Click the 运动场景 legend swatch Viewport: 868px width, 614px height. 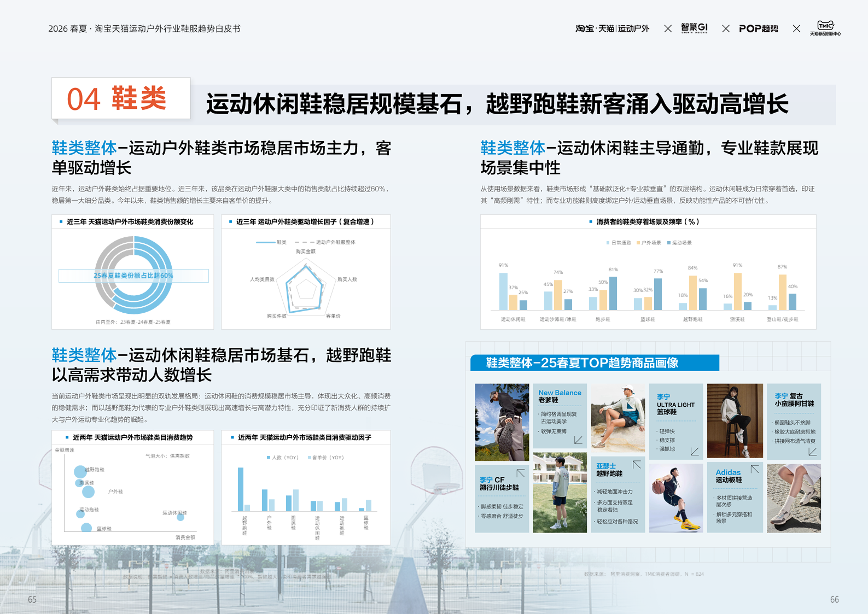click(669, 243)
